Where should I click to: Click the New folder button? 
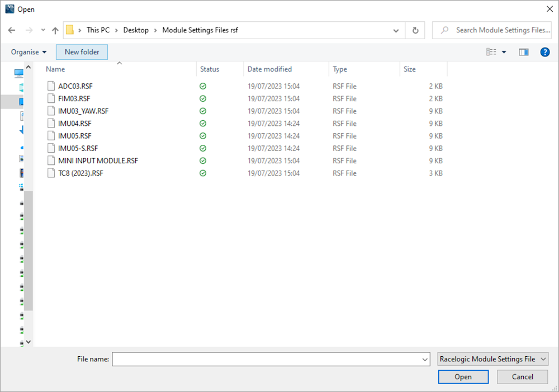pos(82,52)
